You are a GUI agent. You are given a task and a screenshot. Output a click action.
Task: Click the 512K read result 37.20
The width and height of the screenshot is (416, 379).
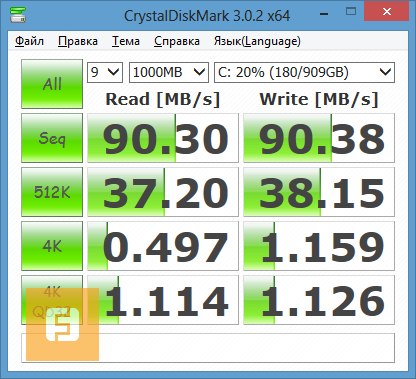pos(163,192)
